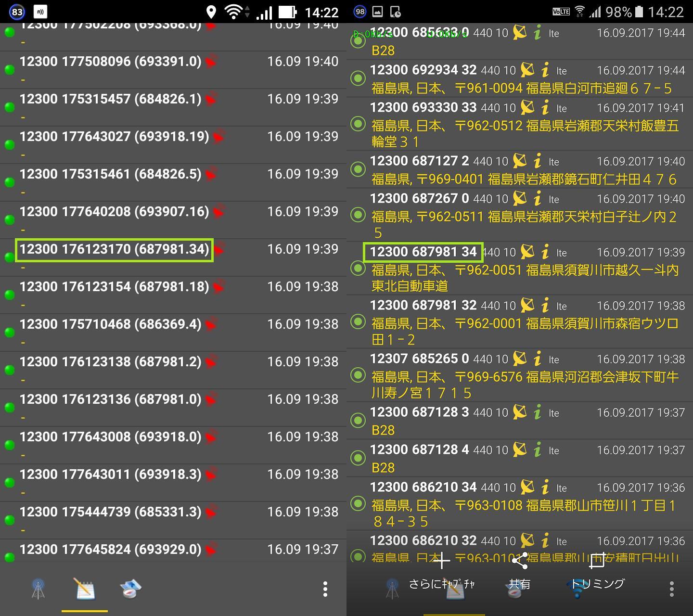Open the left panel three-dot overflow menu
This screenshot has height=616, width=693.
coord(325,589)
